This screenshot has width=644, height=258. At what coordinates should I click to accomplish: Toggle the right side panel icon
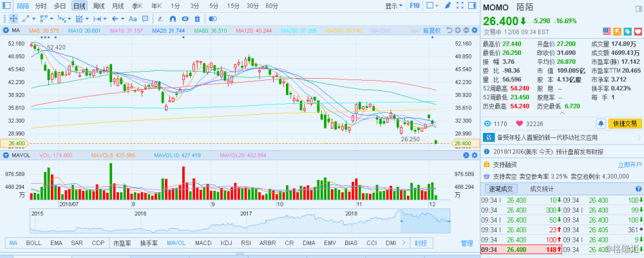pos(472,6)
